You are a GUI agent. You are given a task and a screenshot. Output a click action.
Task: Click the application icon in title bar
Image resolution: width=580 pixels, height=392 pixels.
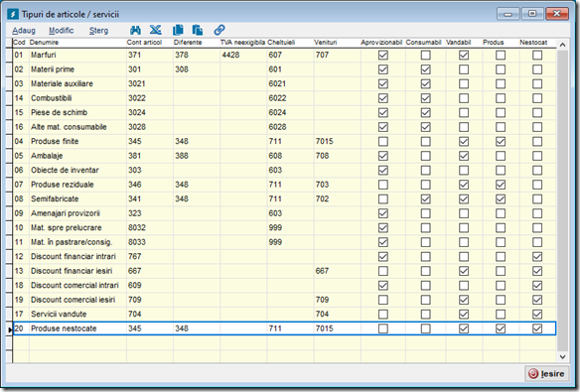click(x=13, y=14)
